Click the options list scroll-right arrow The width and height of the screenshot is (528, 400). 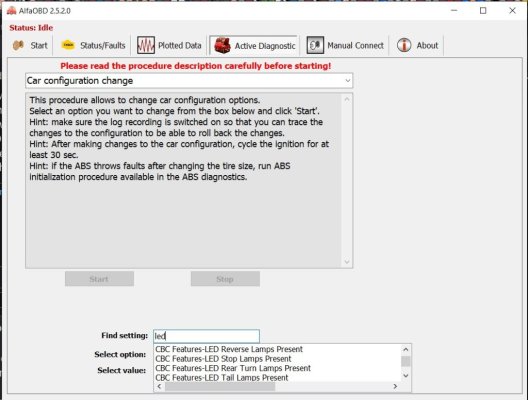(x=395, y=387)
